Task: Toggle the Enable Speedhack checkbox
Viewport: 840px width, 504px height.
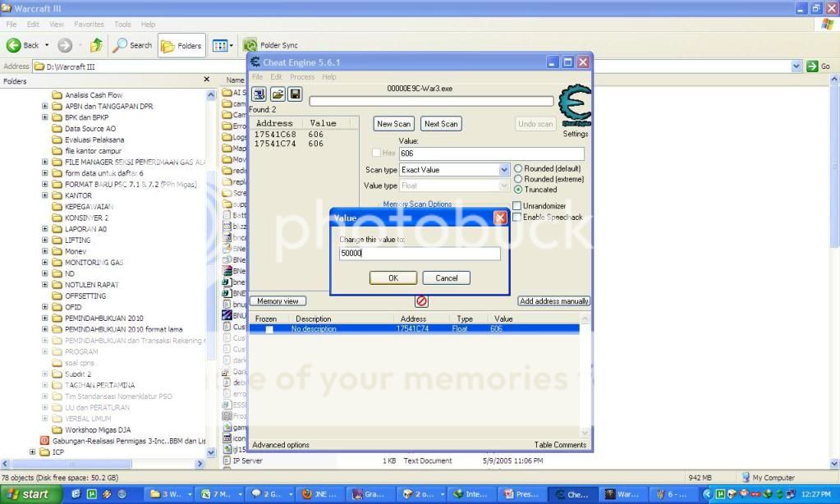Action: click(517, 218)
